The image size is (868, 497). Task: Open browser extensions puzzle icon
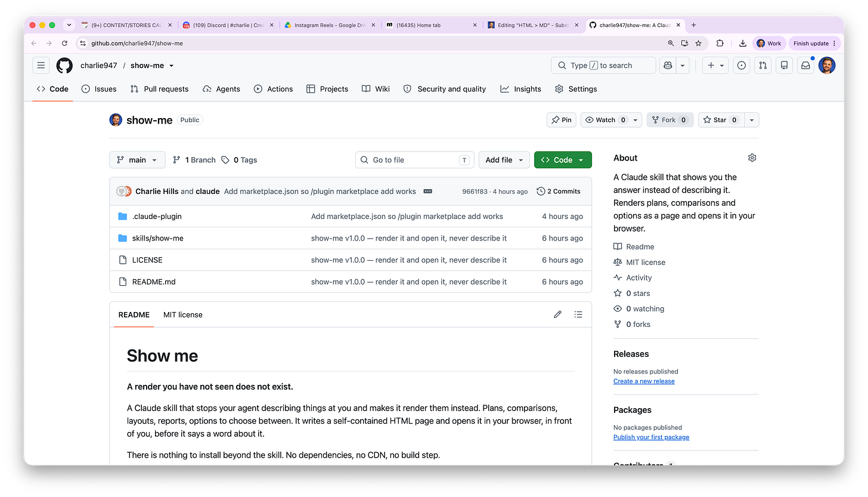tap(720, 44)
